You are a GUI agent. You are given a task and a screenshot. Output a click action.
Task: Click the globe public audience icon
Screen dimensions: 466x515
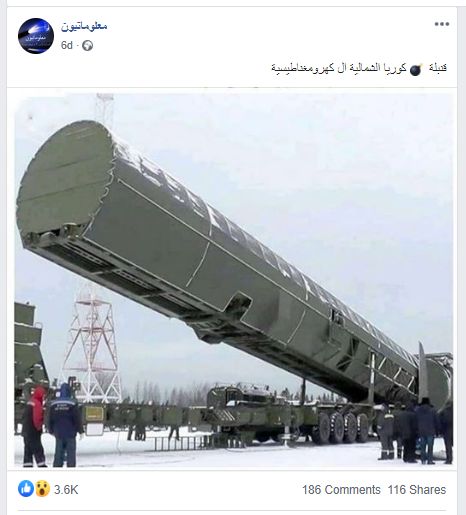pos(87,46)
